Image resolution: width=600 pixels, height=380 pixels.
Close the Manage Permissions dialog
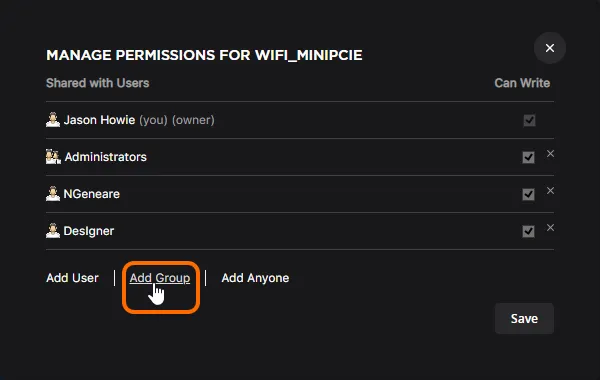550,48
